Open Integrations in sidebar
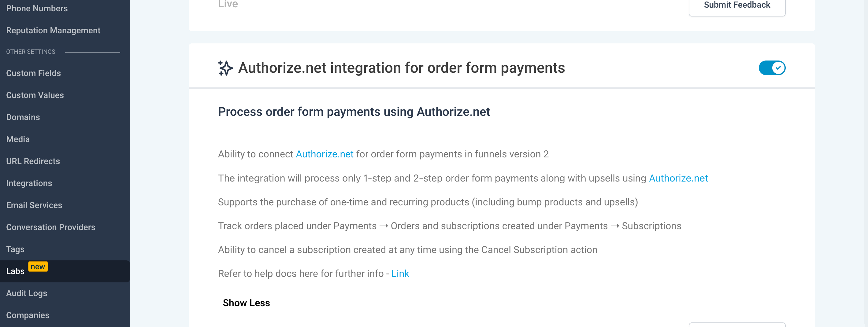868x327 pixels. pos(29,183)
